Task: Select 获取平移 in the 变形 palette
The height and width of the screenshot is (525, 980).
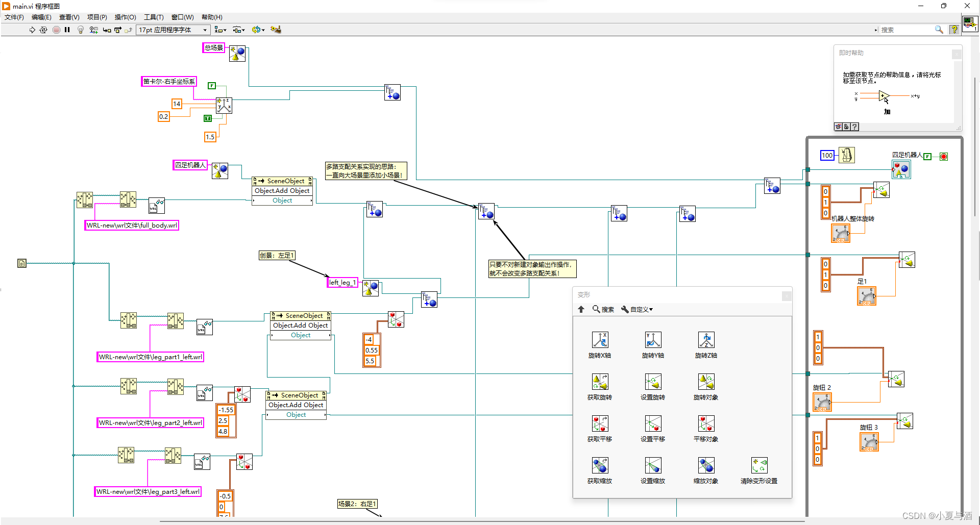Action: [600, 428]
